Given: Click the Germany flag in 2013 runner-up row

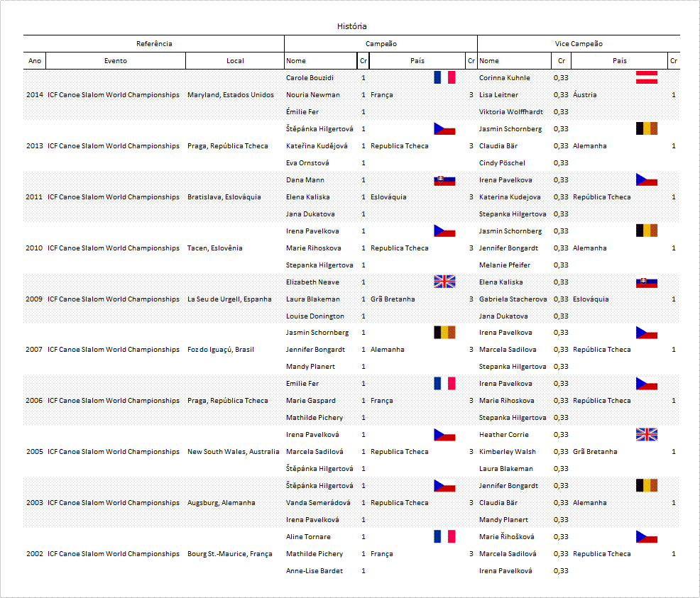Looking at the screenshot, I should (x=647, y=128).
